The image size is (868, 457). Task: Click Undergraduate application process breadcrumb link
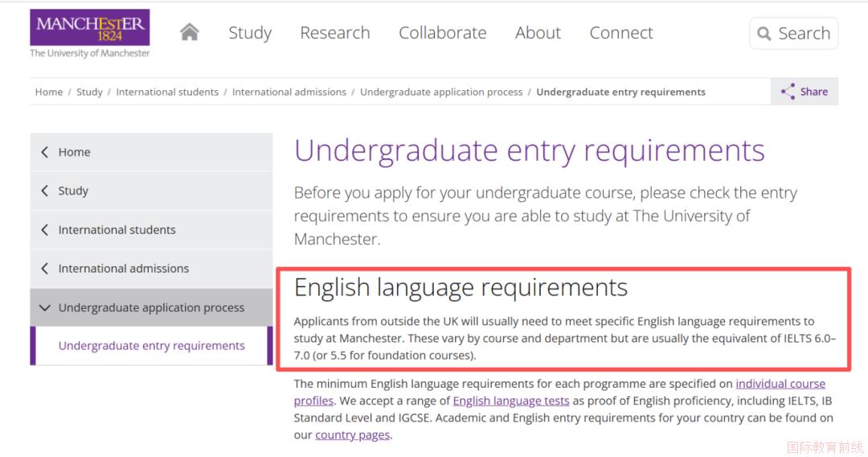pyautogui.click(x=440, y=92)
